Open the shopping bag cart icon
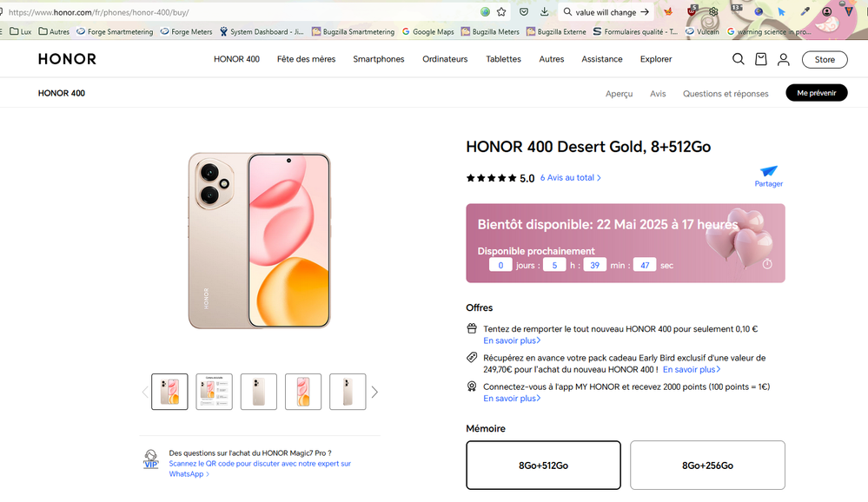 click(x=761, y=59)
